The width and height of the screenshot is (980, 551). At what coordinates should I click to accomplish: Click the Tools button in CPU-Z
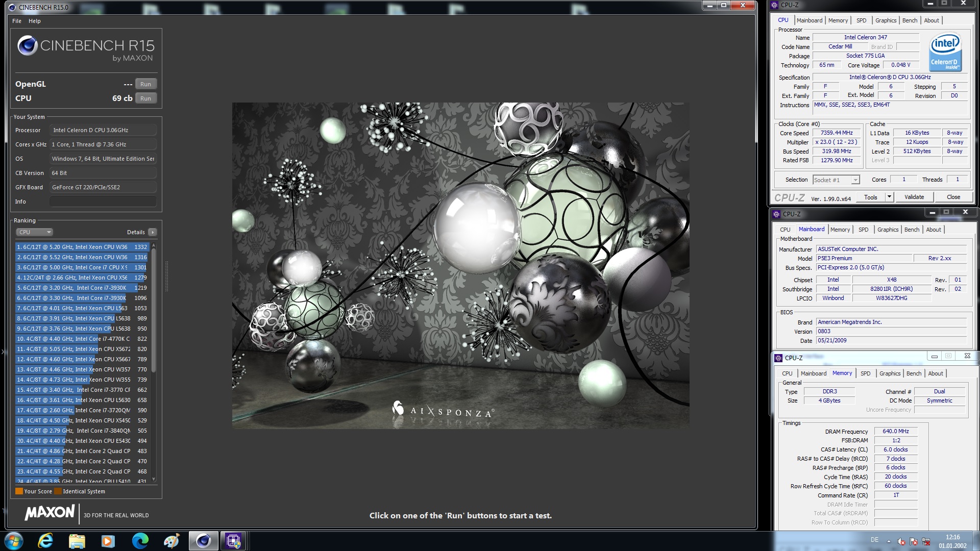coord(871,197)
